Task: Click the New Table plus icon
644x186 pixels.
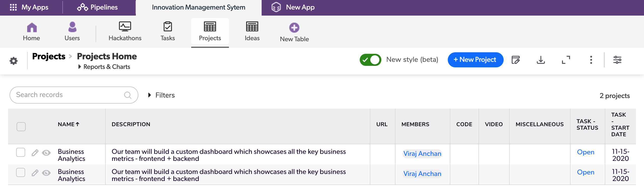Action: (x=294, y=28)
